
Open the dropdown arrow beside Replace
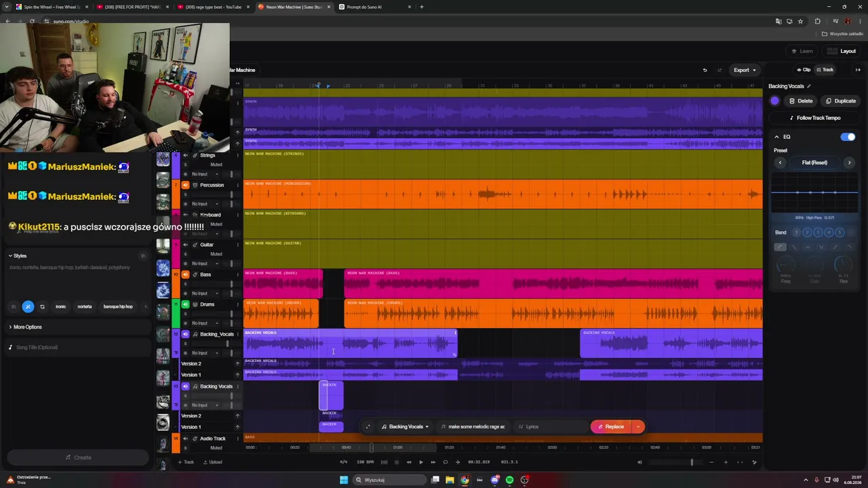tap(638, 427)
